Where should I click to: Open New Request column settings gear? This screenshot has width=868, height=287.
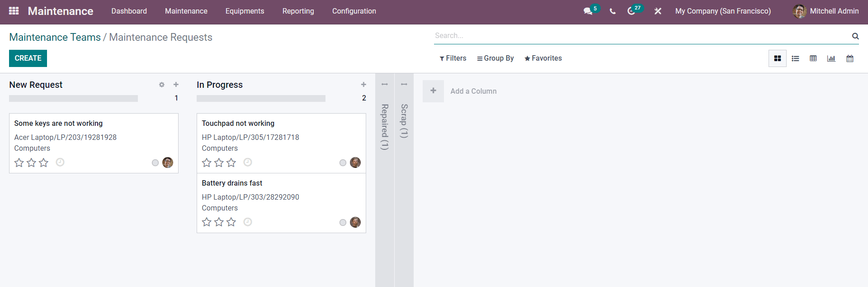click(162, 85)
